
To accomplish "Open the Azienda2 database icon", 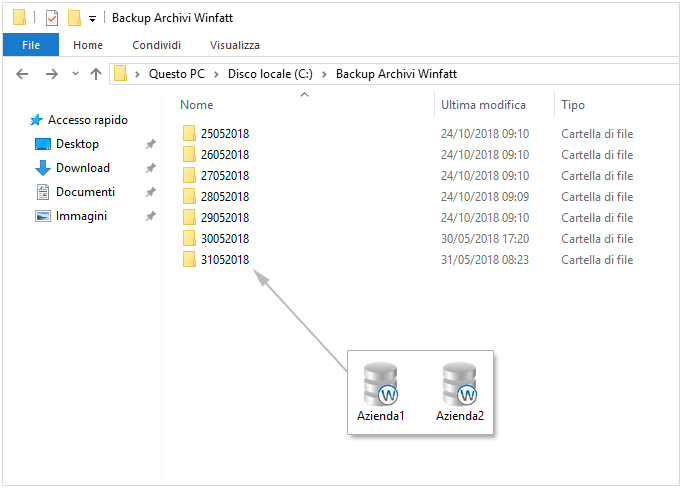I will click(x=460, y=384).
